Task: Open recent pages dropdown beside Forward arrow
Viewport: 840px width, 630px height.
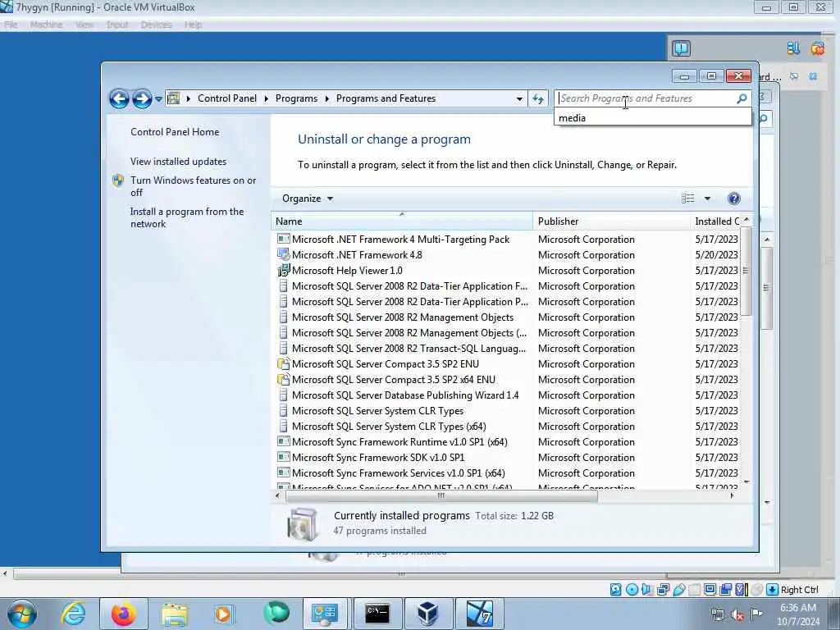Action: [x=158, y=99]
